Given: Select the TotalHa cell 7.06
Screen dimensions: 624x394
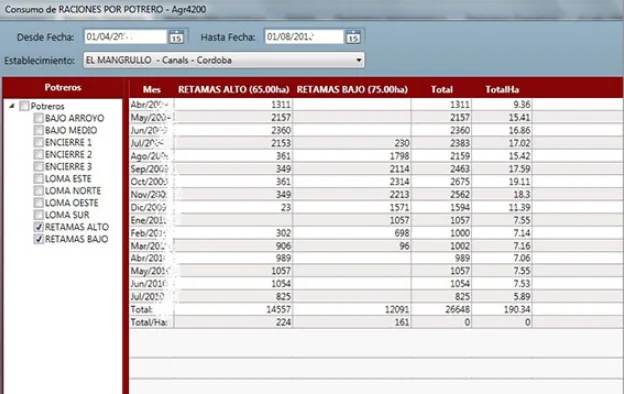Looking at the screenshot, I should click(x=502, y=258).
